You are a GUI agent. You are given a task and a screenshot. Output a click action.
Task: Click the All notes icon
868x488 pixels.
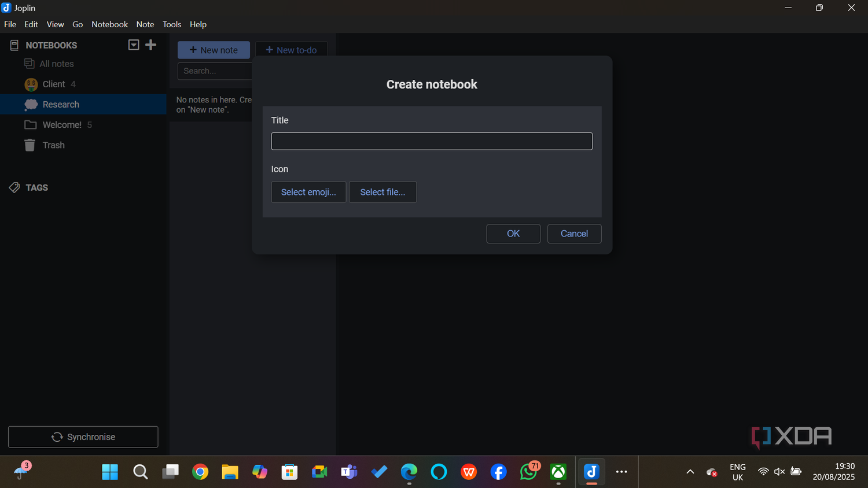click(x=30, y=64)
